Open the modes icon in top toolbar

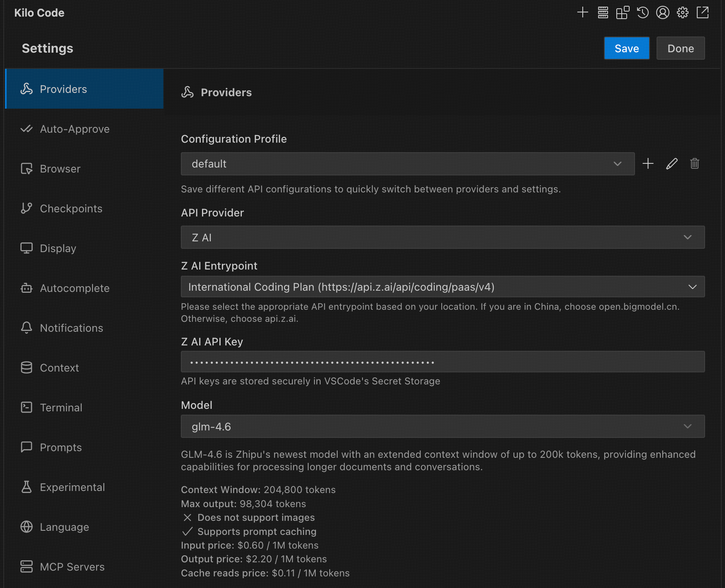(x=622, y=12)
